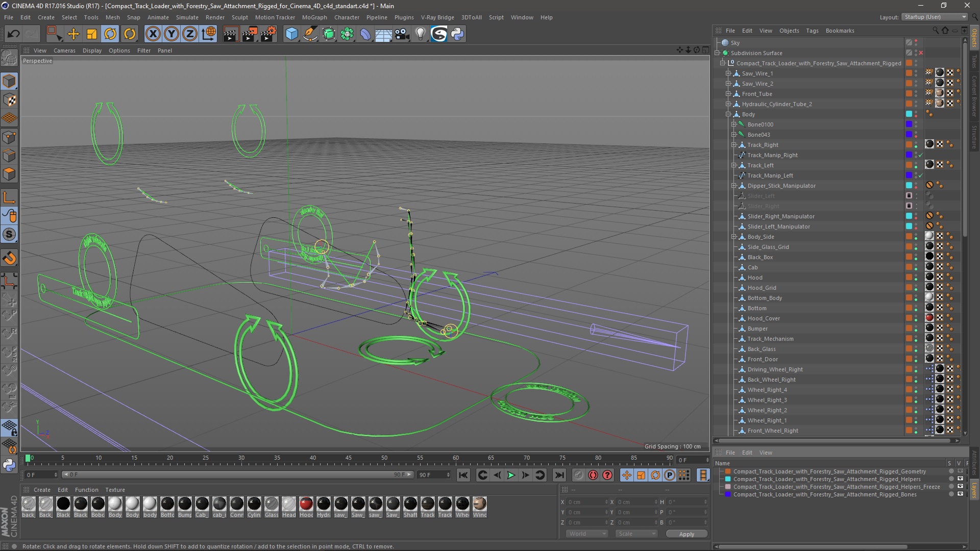Open Object Manager Tags menu
The width and height of the screenshot is (980, 551).
812,31
